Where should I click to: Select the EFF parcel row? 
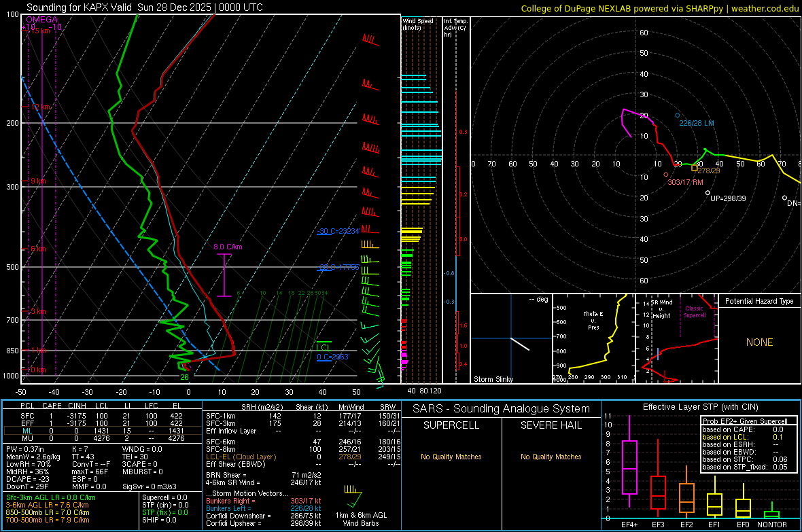102,423
